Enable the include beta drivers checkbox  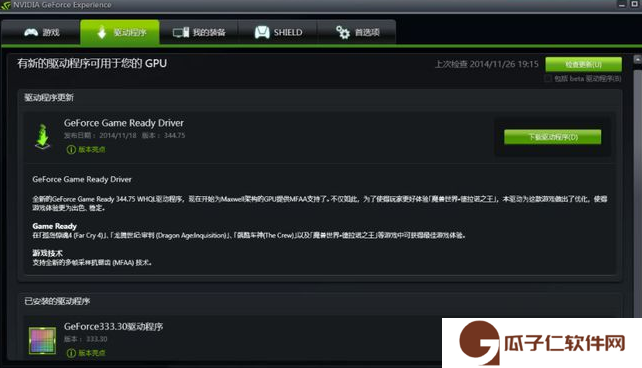coord(548,78)
